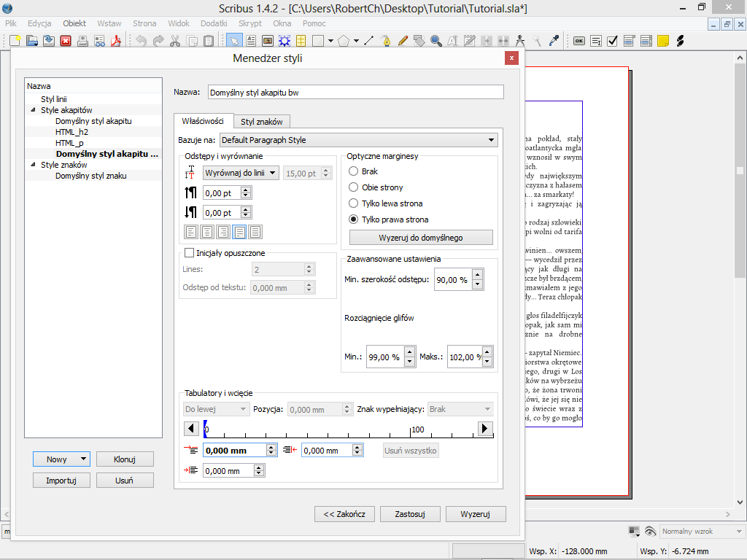The width and height of the screenshot is (747, 560).
Task: Switch to the Styl znaków tab
Action: tap(262, 122)
